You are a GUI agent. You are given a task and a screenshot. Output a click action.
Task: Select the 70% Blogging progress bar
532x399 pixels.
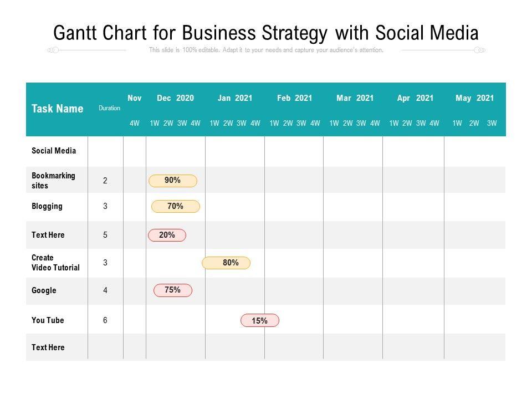click(x=175, y=207)
